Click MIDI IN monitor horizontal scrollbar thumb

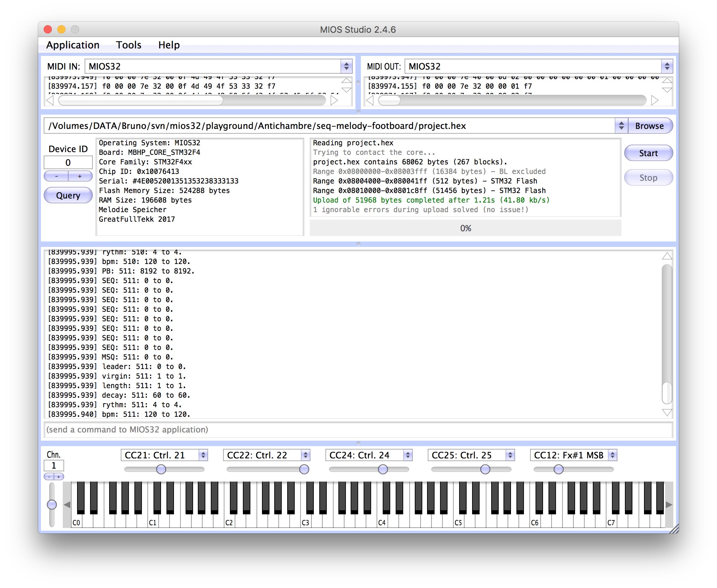[x=141, y=100]
